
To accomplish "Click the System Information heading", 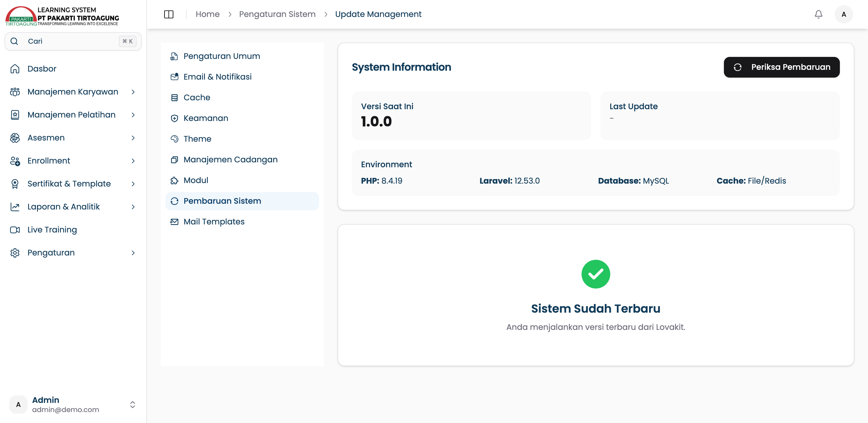I will tap(401, 67).
